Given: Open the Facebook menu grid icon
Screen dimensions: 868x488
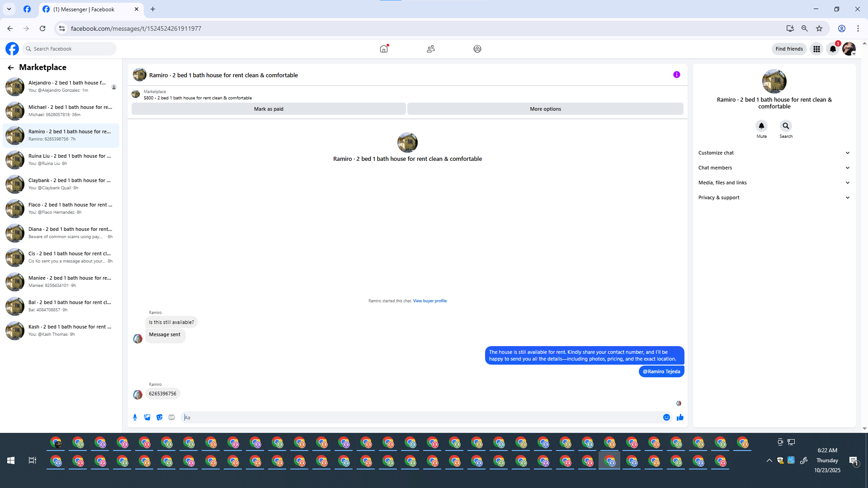Looking at the screenshot, I should tap(816, 49).
